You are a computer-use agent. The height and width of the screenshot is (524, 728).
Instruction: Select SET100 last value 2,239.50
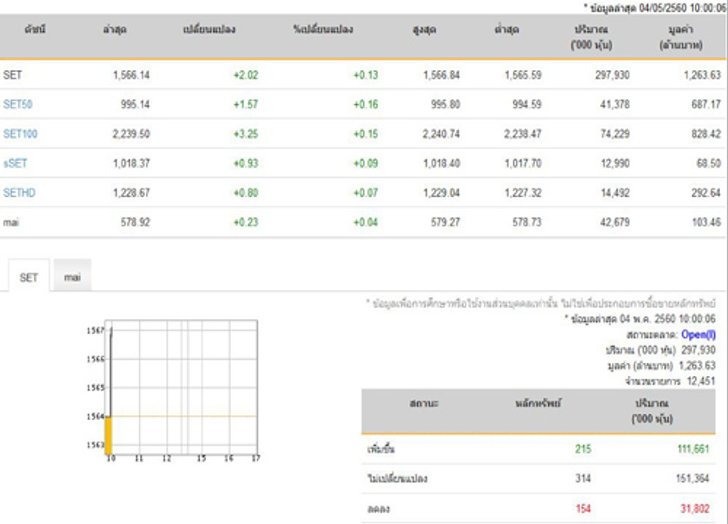[x=131, y=134]
